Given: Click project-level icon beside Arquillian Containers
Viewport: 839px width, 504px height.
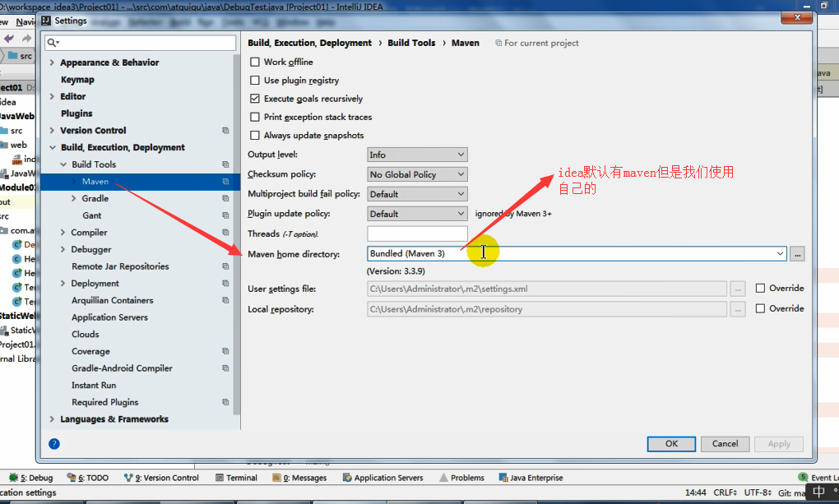Looking at the screenshot, I should coord(225,300).
